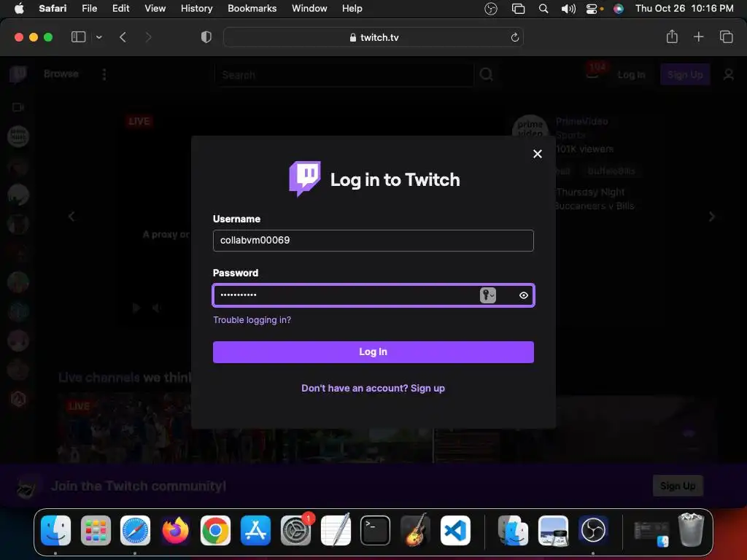Click Log In in Twitch header
The height and width of the screenshot is (560, 747).
pyautogui.click(x=631, y=75)
